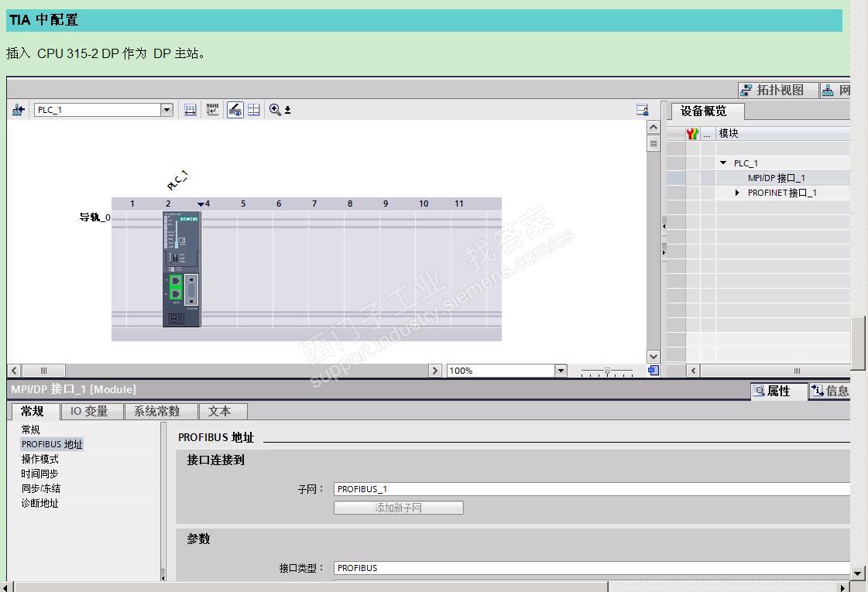The image size is (868, 592).
Task: Click the zoom slider handle
Action: 607,371
